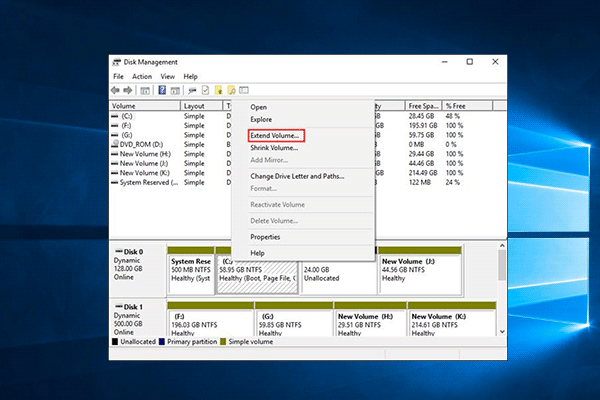The height and width of the screenshot is (400, 600).
Task: Select Extend Volume... in the context menu
Action: pos(276,136)
